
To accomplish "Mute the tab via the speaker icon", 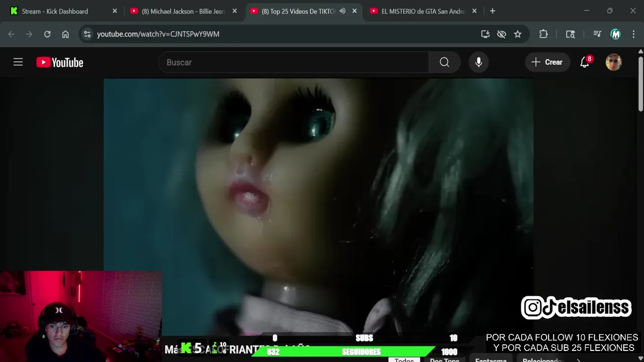I will pos(343,11).
